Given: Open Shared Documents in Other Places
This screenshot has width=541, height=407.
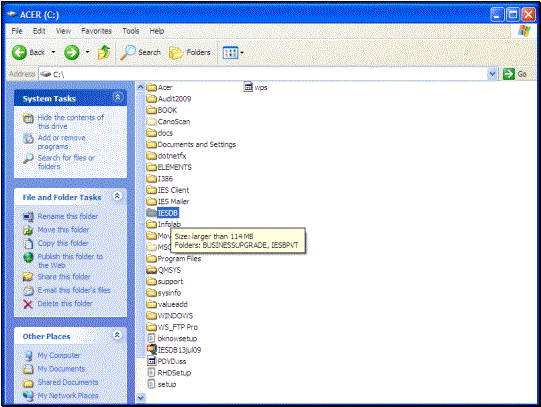Looking at the screenshot, I should click(x=68, y=382).
